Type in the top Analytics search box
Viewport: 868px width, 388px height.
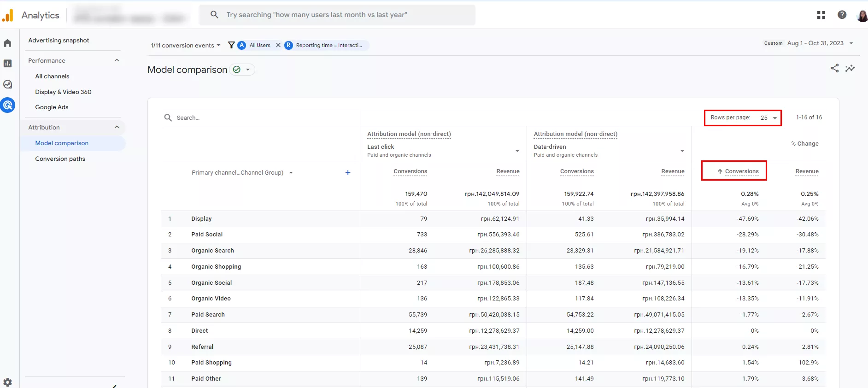tap(337, 15)
